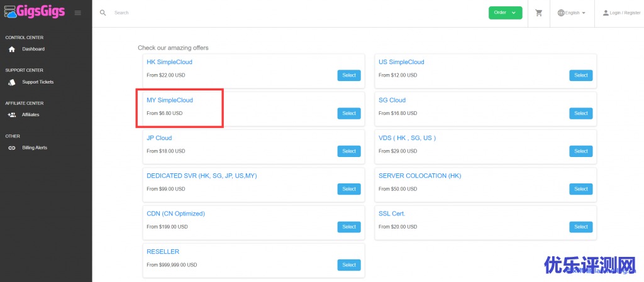Screen dimensions: 644x282
Task: Open DEDICATED SVR (HK, SG, JP, US,MY) title
Action: [x=202, y=176]
